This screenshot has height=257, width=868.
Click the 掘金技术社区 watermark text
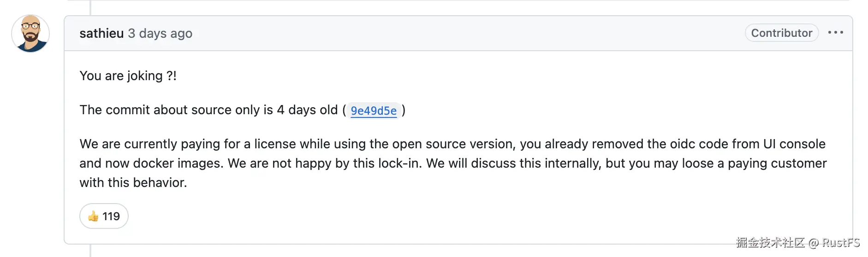(770, 243)
